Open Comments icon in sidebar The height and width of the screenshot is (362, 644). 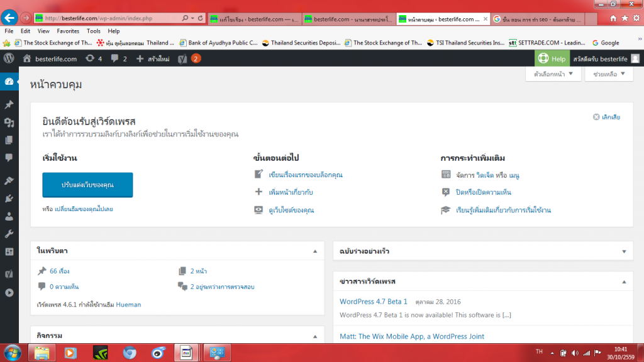click(9, 158)
